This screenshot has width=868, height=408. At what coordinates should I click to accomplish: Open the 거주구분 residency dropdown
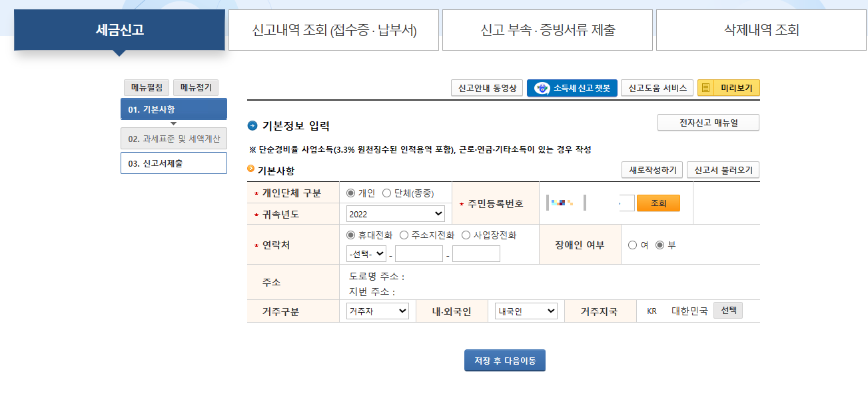(376, 311)
